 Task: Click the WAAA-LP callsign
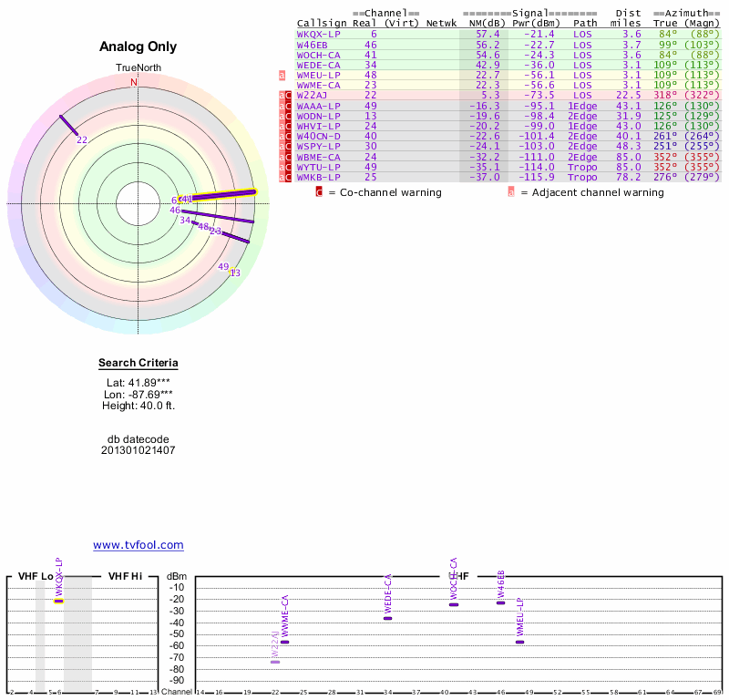(x=318, y=106)
